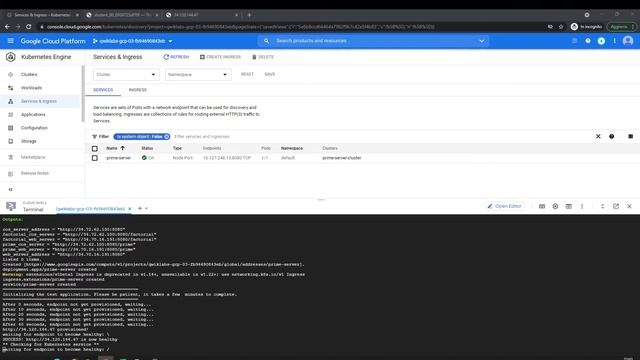Open the prime-server service link

[119, 158]
